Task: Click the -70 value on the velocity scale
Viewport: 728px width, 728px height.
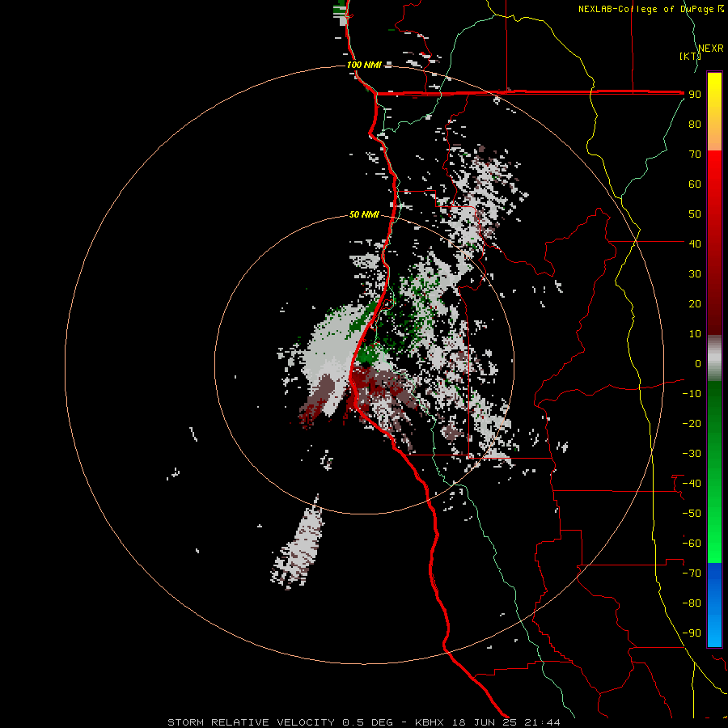Action: (x=692, y=574)
